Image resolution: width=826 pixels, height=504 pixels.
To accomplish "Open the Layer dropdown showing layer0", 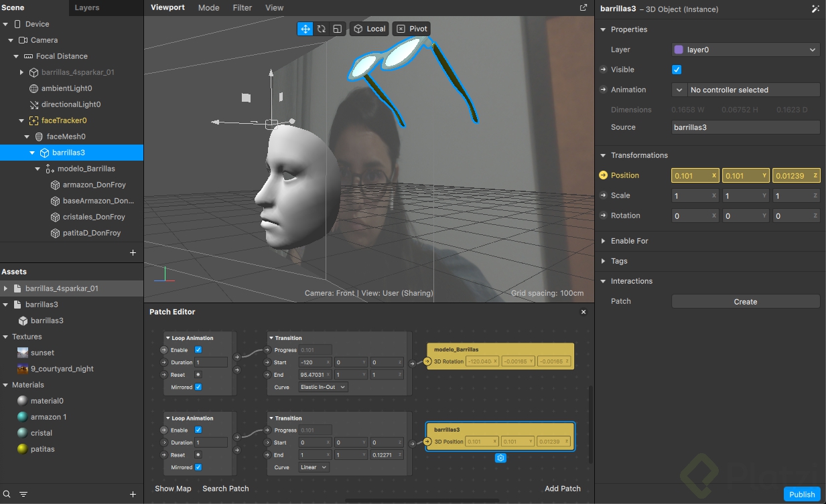I will click(x=746, y=50).
